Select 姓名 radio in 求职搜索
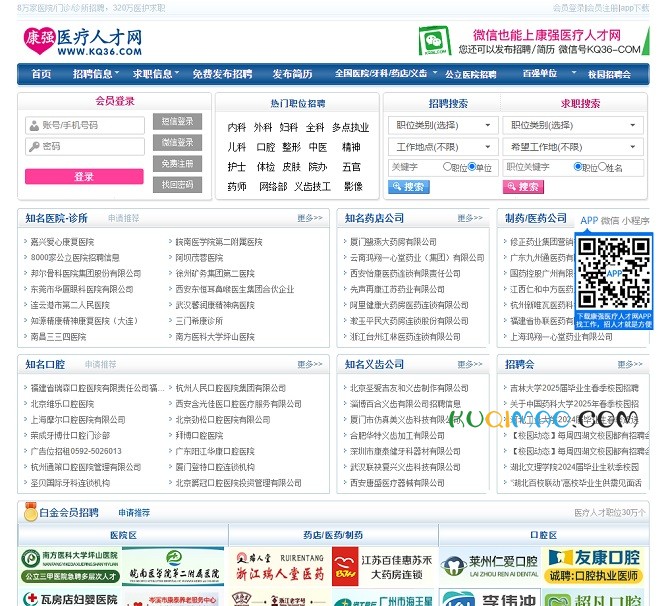 [x=602, y=167]
